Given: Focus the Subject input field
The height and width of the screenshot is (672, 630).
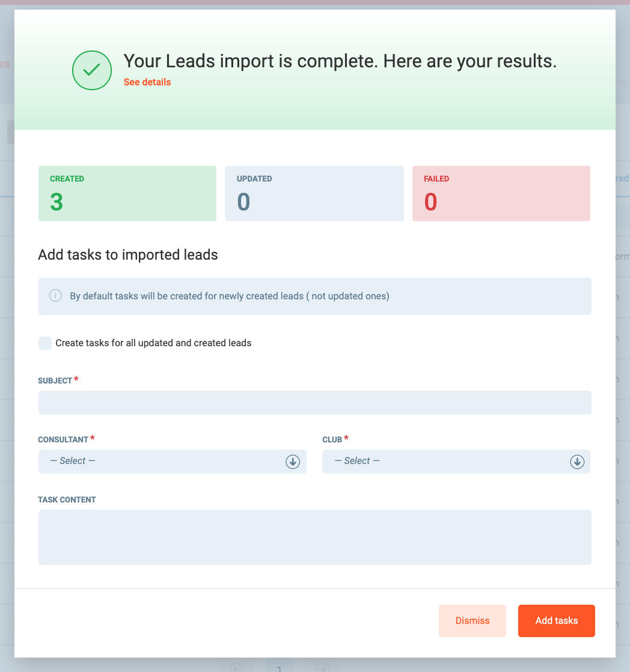Looking at the screenshot, I should tap(314, 403).
